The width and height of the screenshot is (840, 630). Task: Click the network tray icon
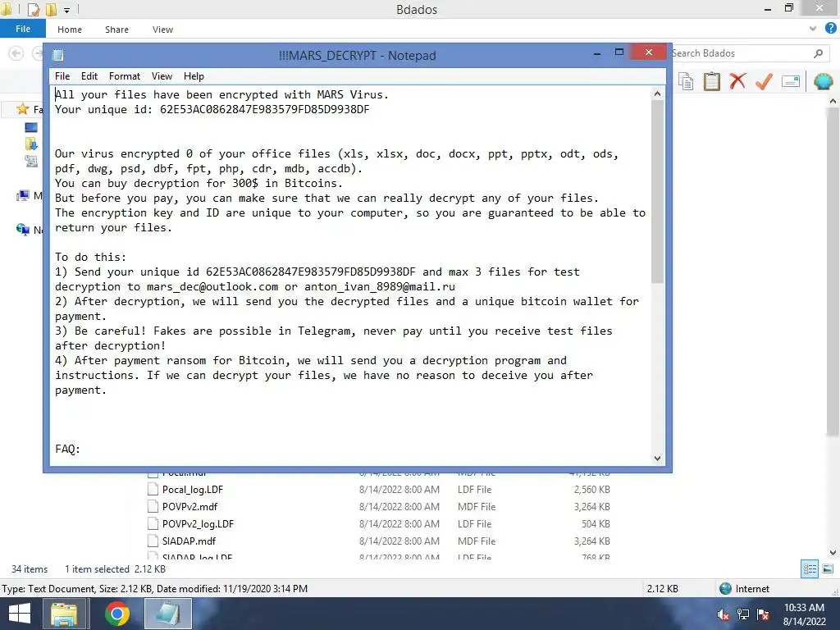coord(742,614)
